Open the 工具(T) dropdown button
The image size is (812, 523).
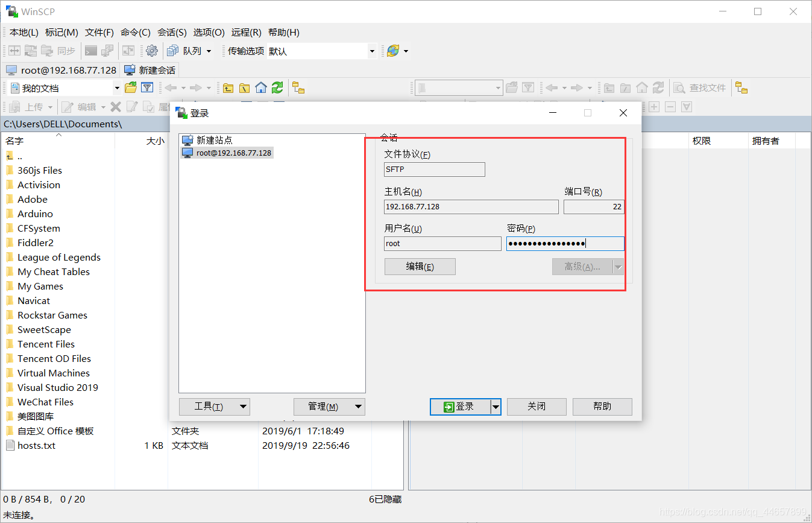coord(214,407)
